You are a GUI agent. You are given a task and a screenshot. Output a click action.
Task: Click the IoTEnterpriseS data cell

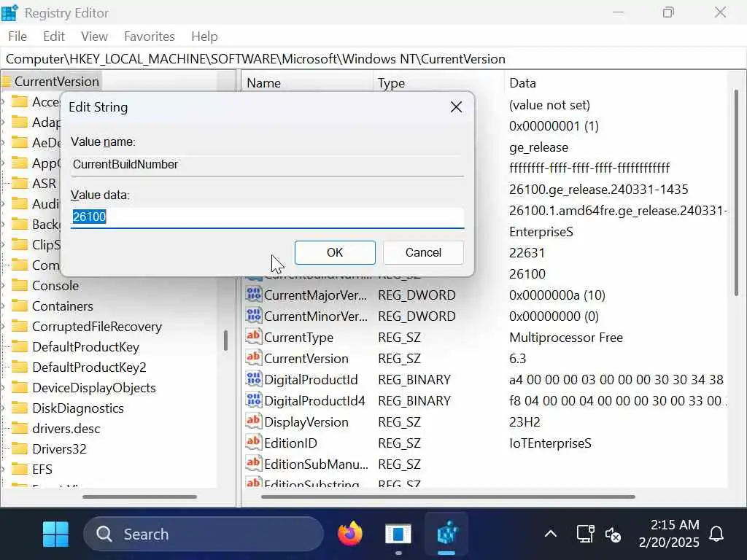(x=550, y=443)
